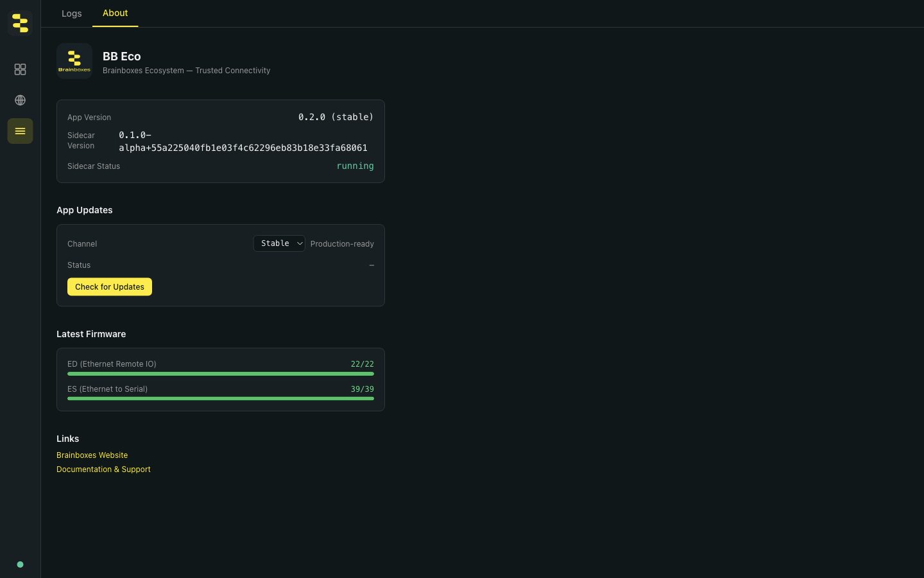This screenshot has height=578, width=924.
Task: Select the highlighted menu lines sidebar icon
Action: [20, 131]
